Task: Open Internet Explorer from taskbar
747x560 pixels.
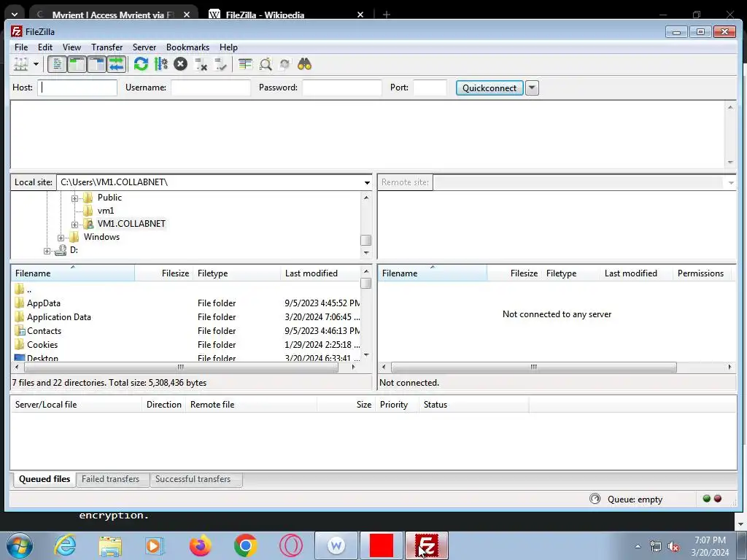Action: (x=64, y=545)
